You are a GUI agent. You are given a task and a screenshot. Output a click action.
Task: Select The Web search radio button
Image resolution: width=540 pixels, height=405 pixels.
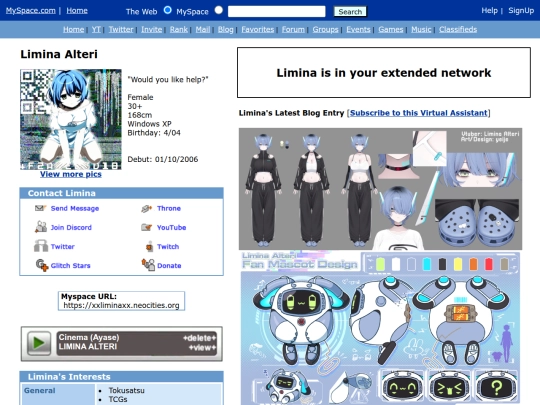click(x=167, y=10)
